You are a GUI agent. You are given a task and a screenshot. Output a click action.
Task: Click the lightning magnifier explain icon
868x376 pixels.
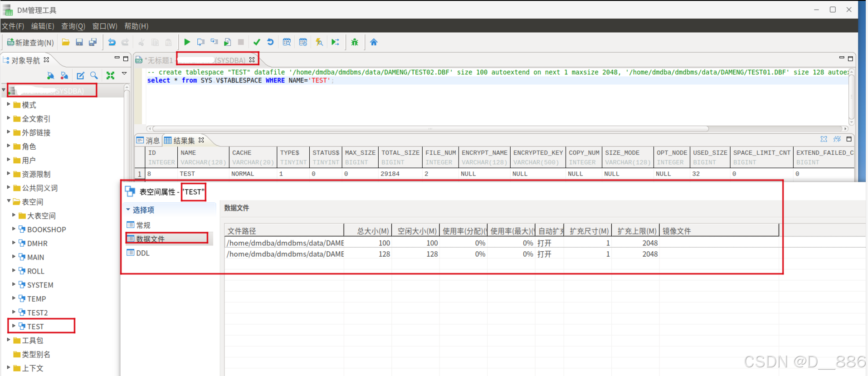pos(319,42)
